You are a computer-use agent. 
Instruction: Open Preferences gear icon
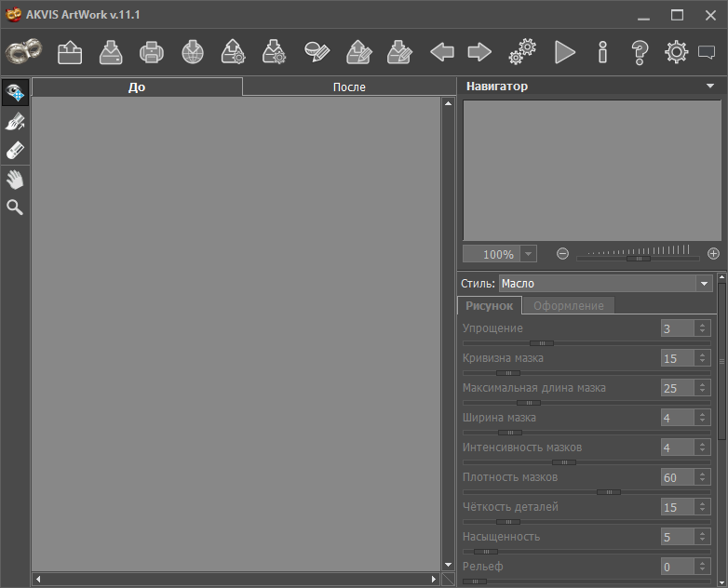click(x=676, y=52)
